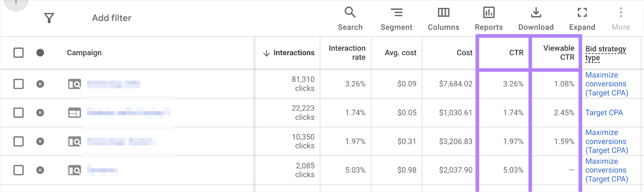The height and width of the screenshot is (192, 644).
Task: Open the Search tool
Action: pyautogui.click(x=350, y=19)
